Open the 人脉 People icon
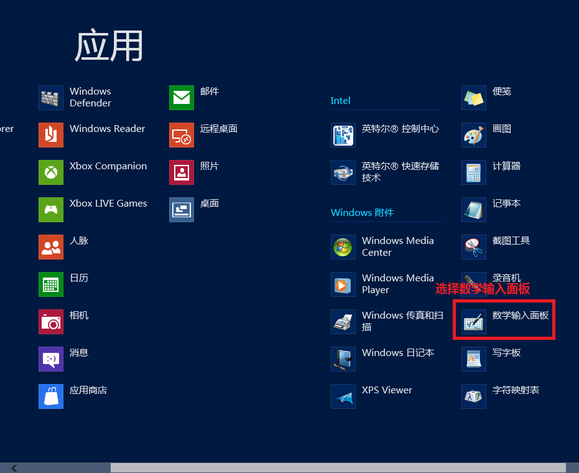Viewport: 579px width, 473px height. click(51, 247)
